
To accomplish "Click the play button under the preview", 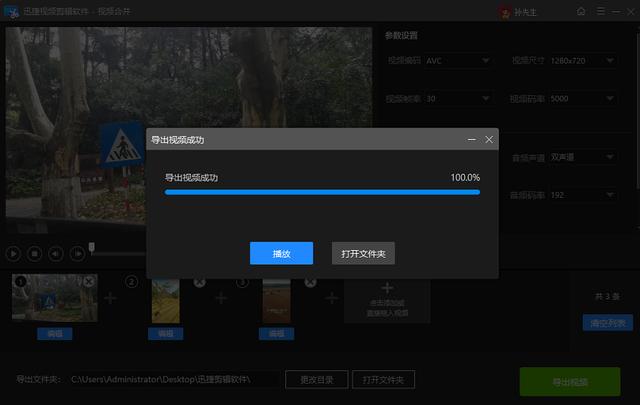I will (13, 254).
